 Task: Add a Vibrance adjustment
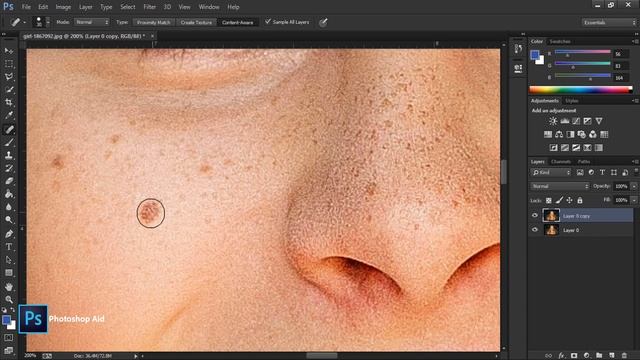[599, 121]
